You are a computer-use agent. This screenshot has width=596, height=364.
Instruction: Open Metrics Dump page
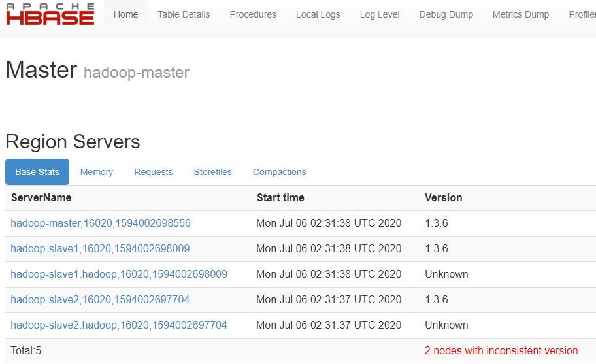click(521, 14)
